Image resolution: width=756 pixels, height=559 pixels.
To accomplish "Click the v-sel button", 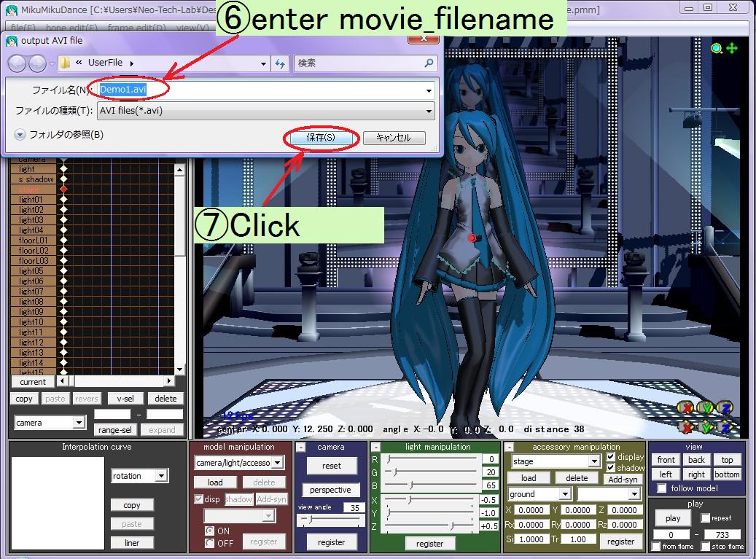I will coord(125,399).
